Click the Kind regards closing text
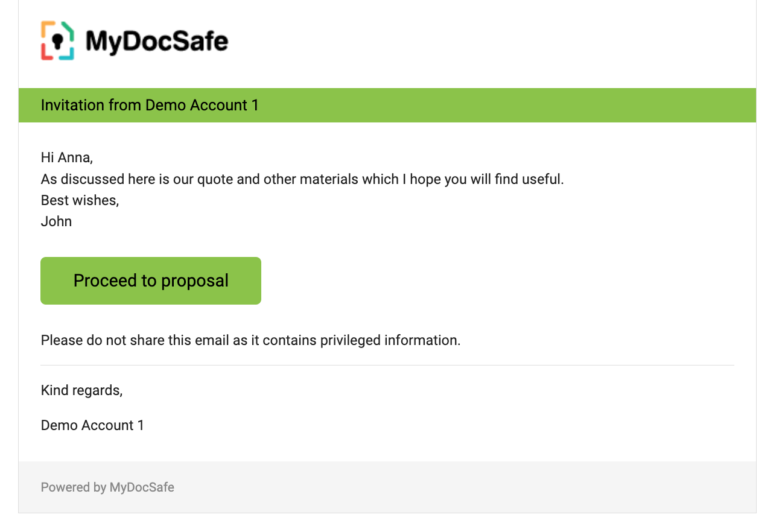The image size is (782, 532). (81, 390)
